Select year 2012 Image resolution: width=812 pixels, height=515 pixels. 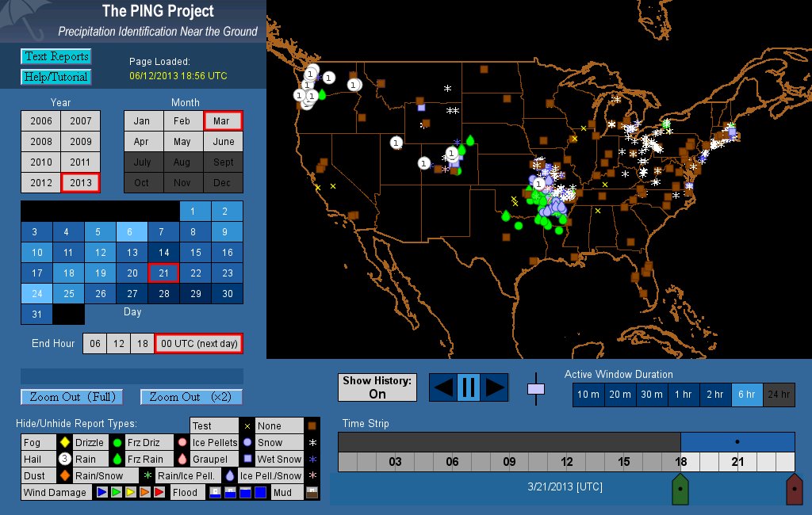click(x=40, y=182)
